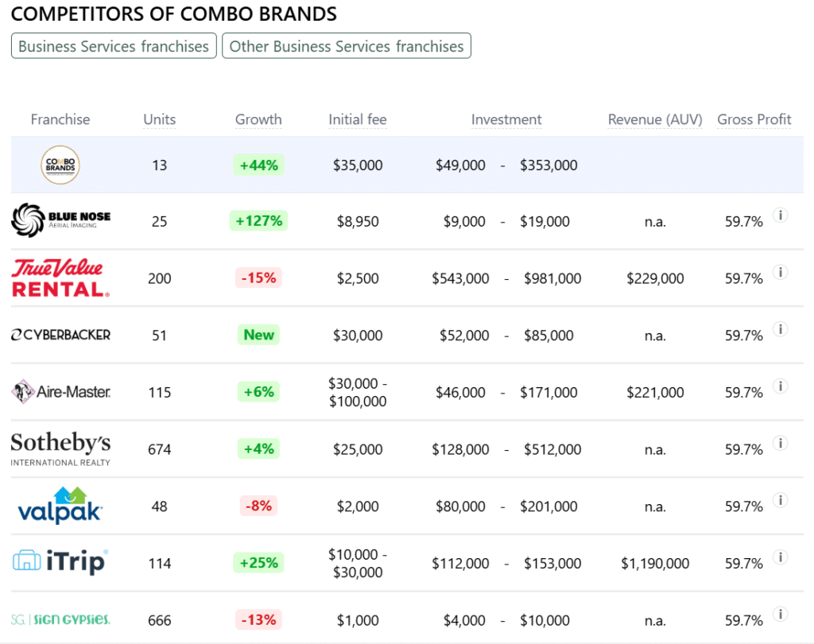814x644 pixels.
Task: Click info icon in iTrip row
Action: coord(781,557)
